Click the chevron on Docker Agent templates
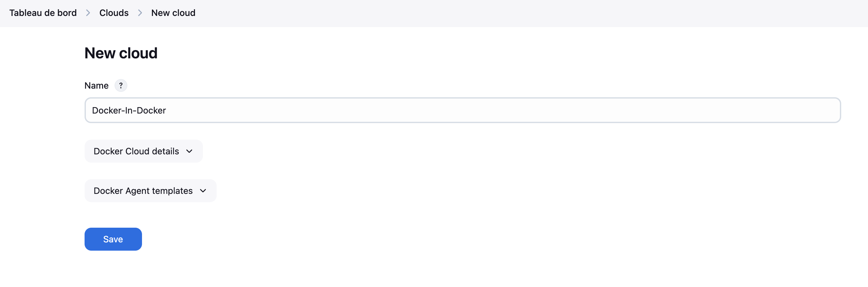This screenshot has width=868, height=287. 203,191
